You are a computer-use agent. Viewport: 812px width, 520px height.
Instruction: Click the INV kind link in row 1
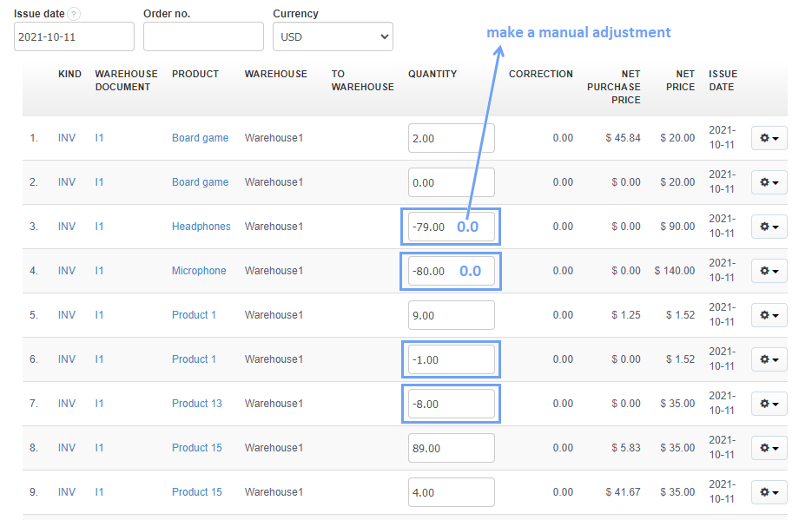(x=67, y=138)
